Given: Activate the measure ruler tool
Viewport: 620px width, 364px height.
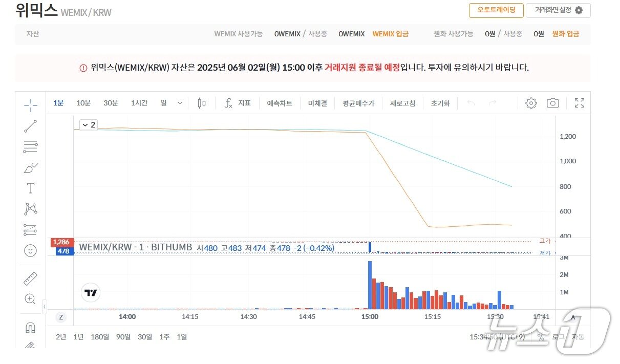Looking at the screenshot, I should [x=31, y=278].
